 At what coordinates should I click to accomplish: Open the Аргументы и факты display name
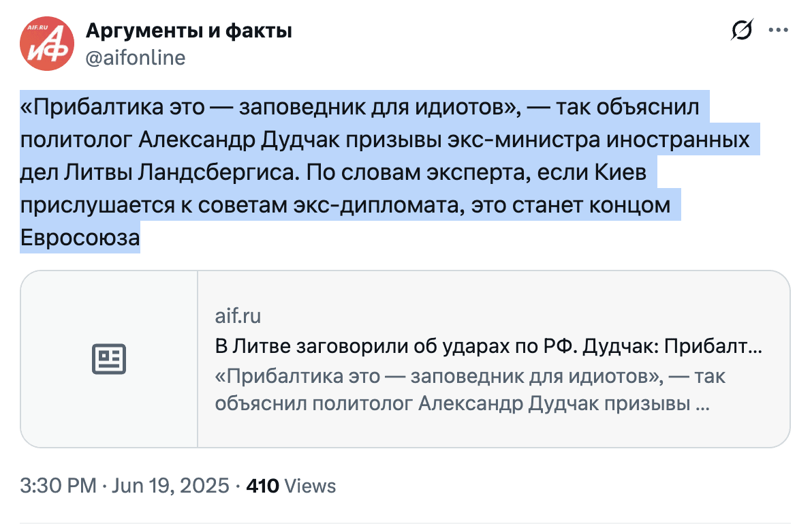pos(189,31)
